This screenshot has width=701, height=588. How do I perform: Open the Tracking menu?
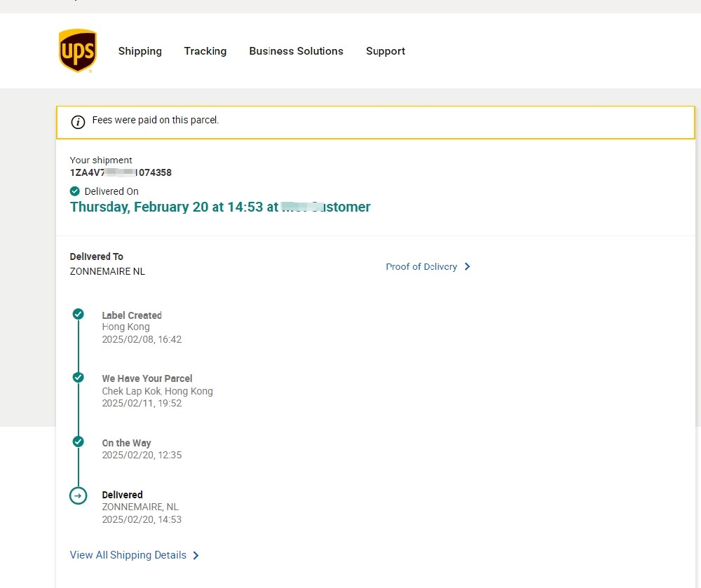205,51
